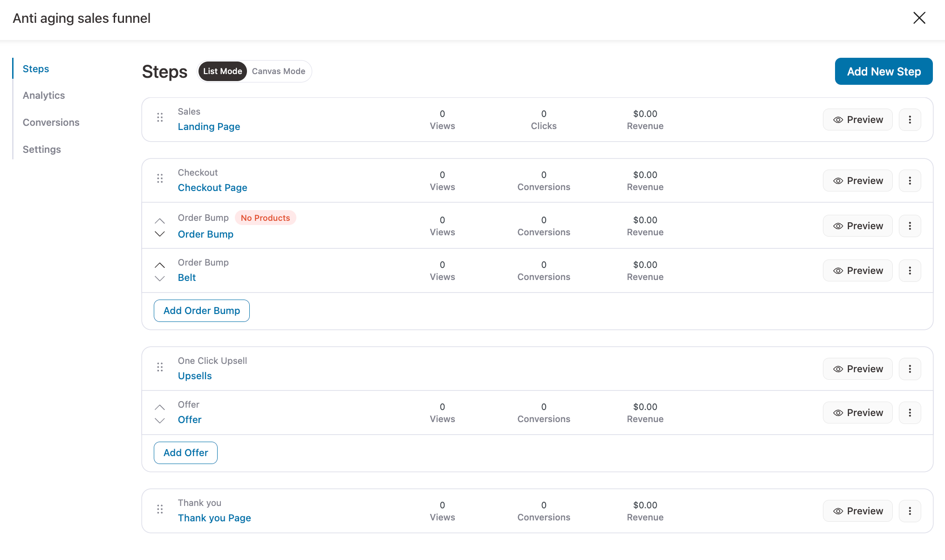
Task: Click the Clicks count of Landing Page
Action: pos(544,114)
